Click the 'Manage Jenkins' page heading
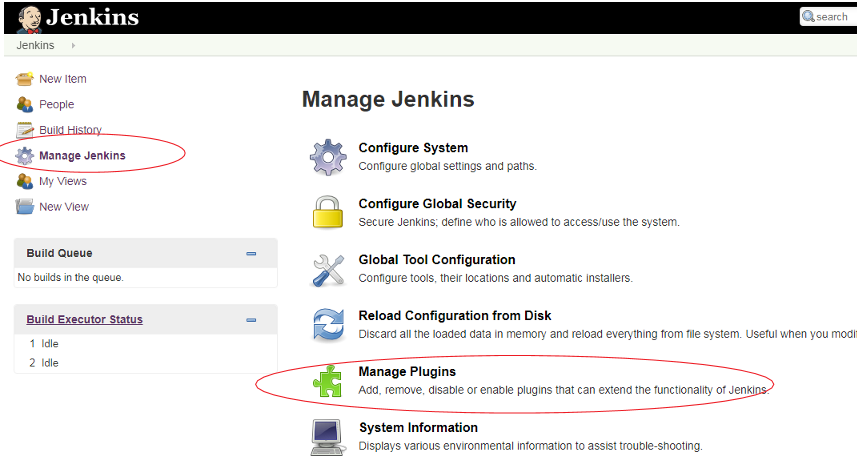The width and height of the screenshot is (857, 468). click(x=388, y=99)
